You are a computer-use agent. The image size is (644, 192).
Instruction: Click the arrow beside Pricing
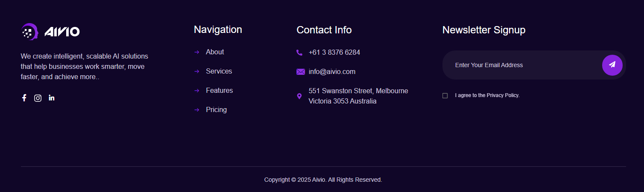coord(197,110)
